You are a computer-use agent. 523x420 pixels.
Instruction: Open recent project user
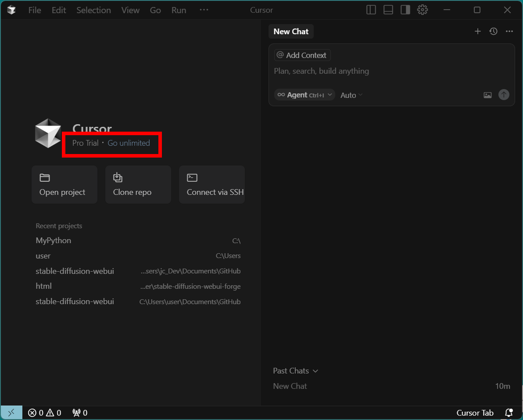[138, 256]
